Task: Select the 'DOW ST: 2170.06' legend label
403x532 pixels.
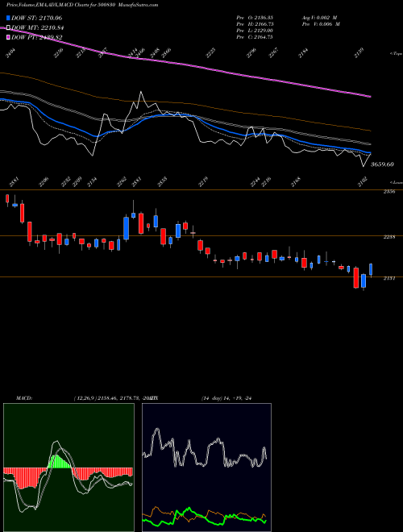Action: 36,18
